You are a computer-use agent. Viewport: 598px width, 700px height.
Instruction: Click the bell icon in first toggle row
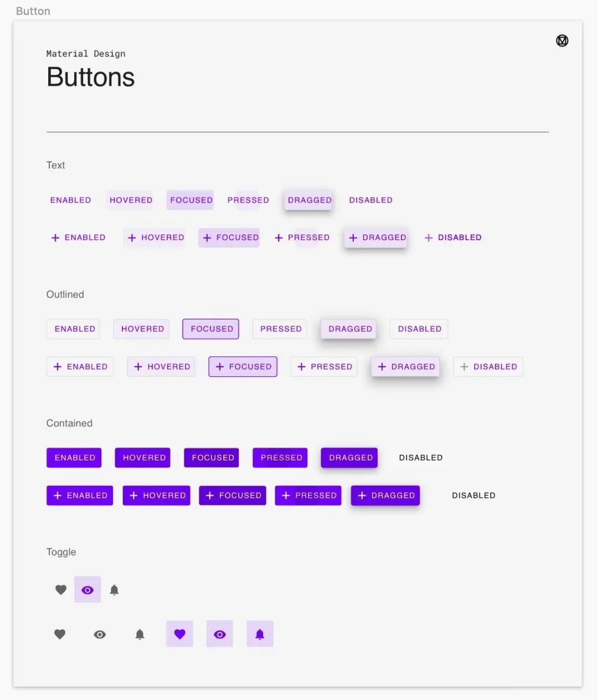coord(114,590)
